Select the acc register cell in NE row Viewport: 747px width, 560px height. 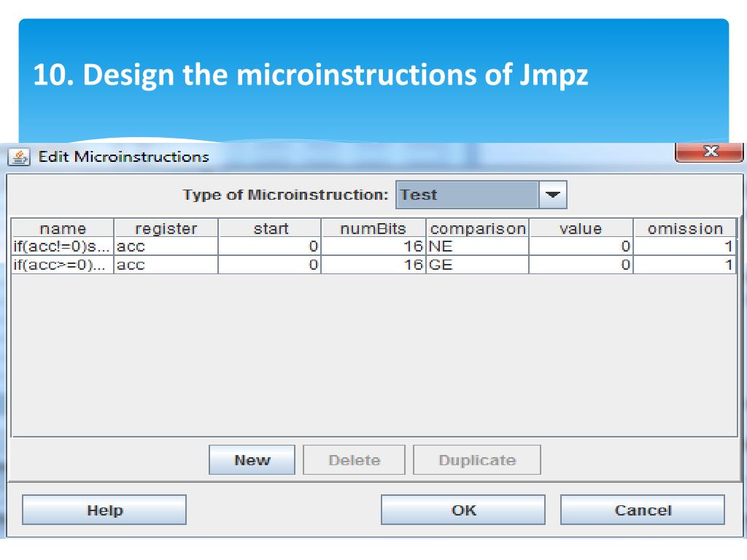pyautogui.click(x=166, y=246)
